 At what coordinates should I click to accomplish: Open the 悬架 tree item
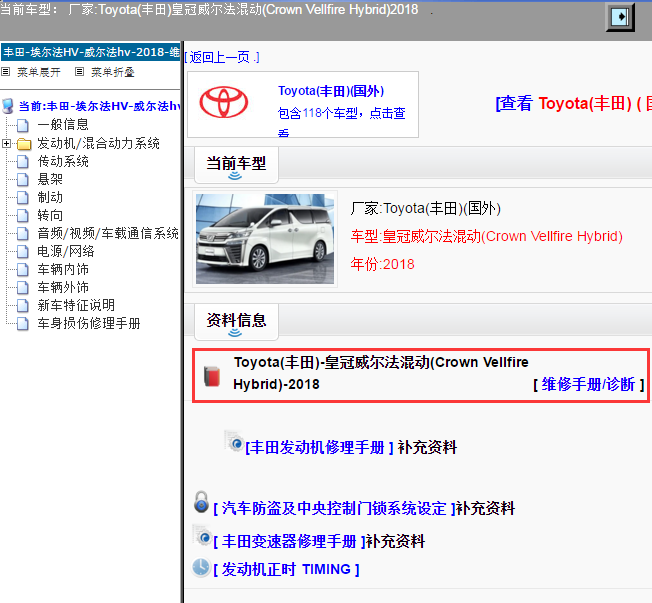coord(50,179)
